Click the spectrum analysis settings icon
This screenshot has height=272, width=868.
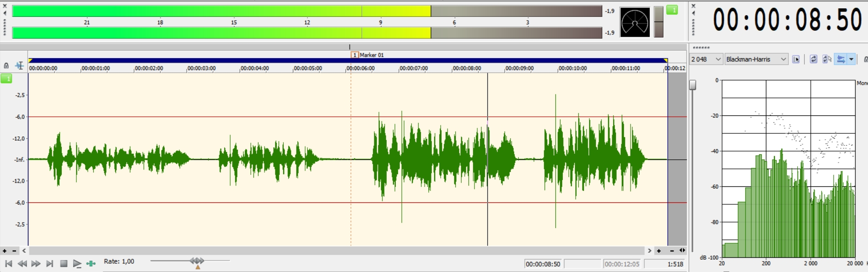tap(796, 59)
